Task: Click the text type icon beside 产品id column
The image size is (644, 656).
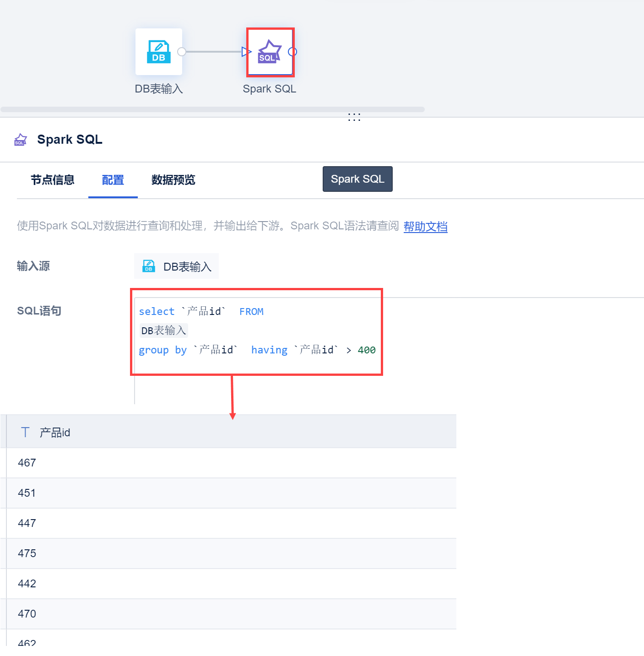Action: 25,432
